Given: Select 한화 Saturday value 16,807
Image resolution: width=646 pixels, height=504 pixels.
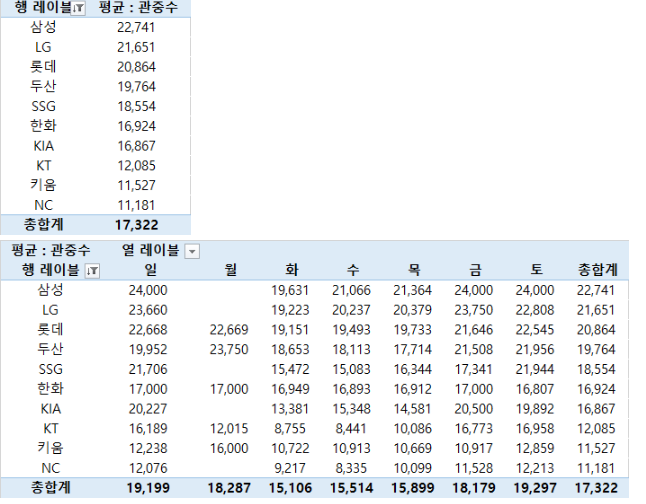Looking at the screenshot, I should 535,389.
